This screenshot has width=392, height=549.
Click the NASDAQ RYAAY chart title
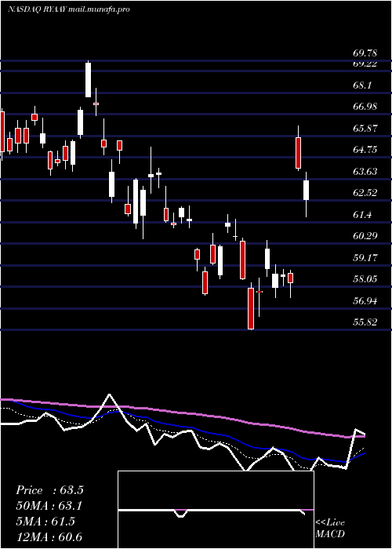69,9
